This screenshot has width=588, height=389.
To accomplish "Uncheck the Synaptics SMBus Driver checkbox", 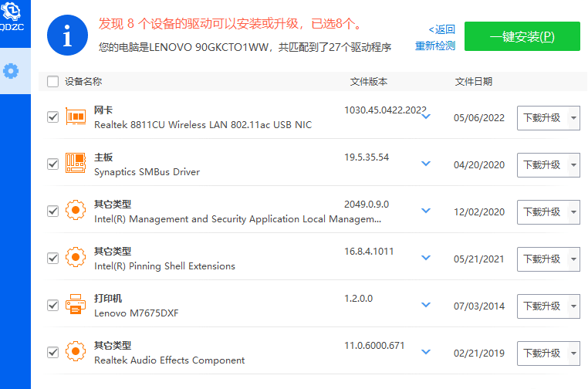I will point(53,164).
